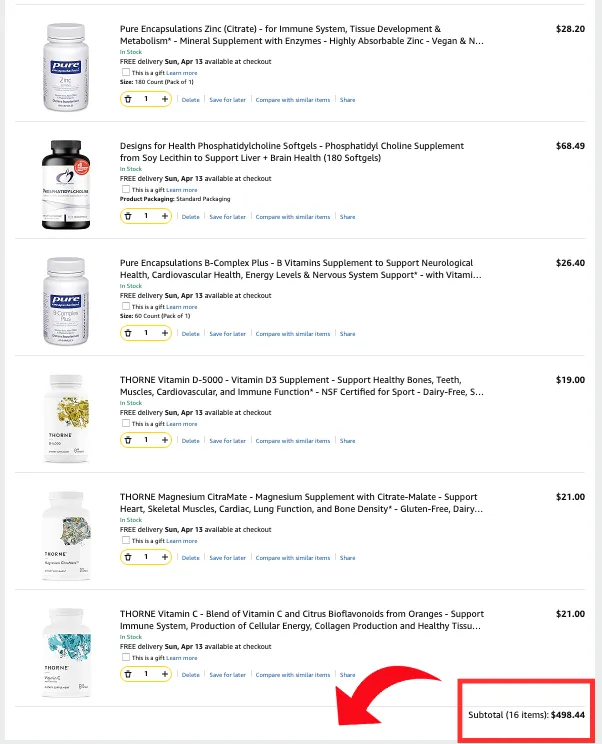Remove B-Complex Plus using the trash icon

tap(128, 333)
